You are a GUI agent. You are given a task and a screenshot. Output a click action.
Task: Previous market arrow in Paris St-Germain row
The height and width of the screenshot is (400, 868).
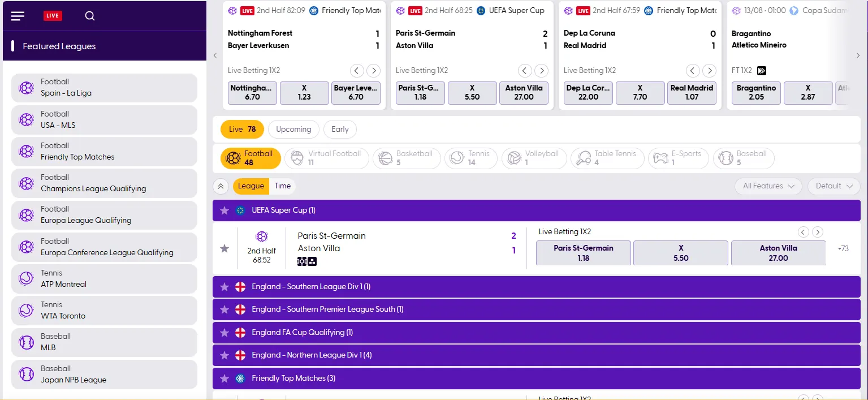coord(803,232)
